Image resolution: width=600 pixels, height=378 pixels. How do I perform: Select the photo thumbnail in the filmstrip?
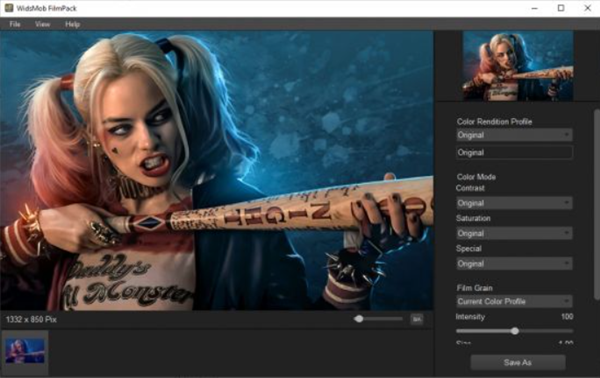25,351
